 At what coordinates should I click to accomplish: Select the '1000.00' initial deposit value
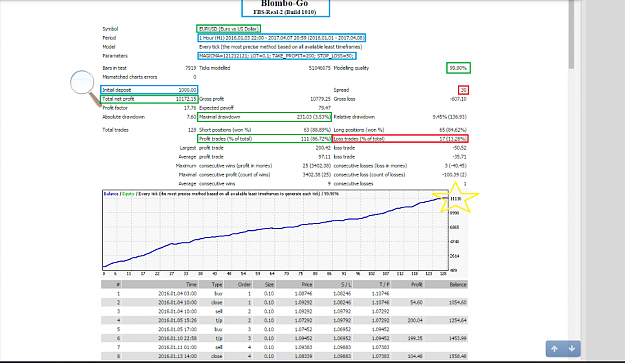pos(187,90)
